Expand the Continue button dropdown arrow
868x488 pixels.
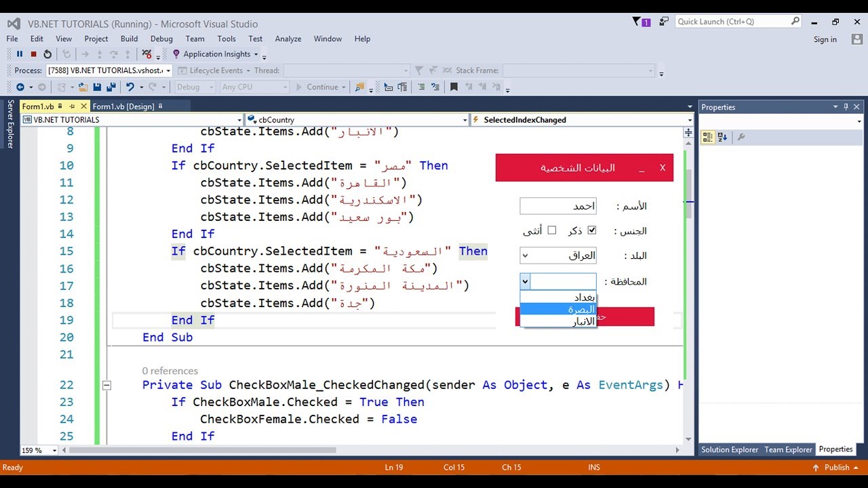pyautogui.click(x=344, y=87)
